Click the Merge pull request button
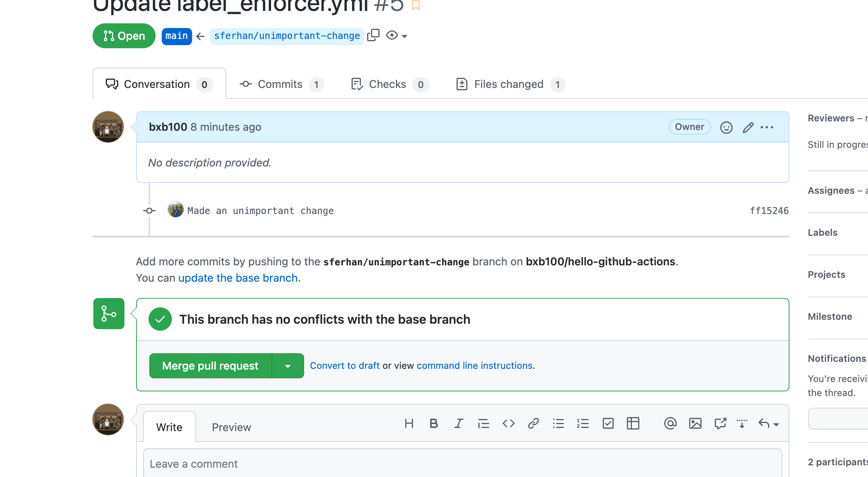Screen dimensions: 868x477 click(x=210, y=365)
